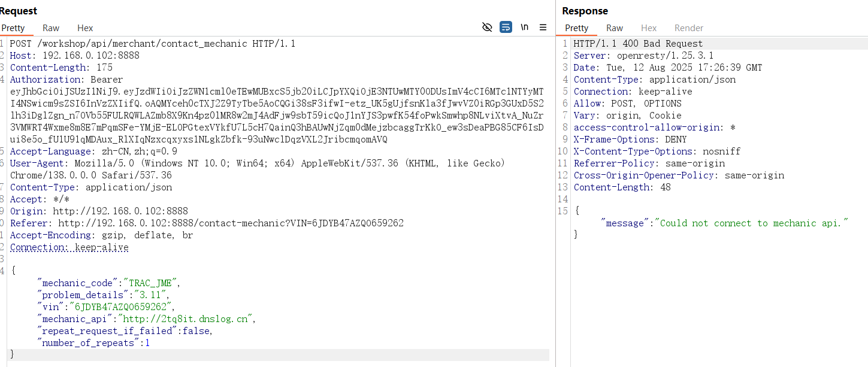Click the number_of_repeats value 1

pyautogui.click(x=147, y=343)
